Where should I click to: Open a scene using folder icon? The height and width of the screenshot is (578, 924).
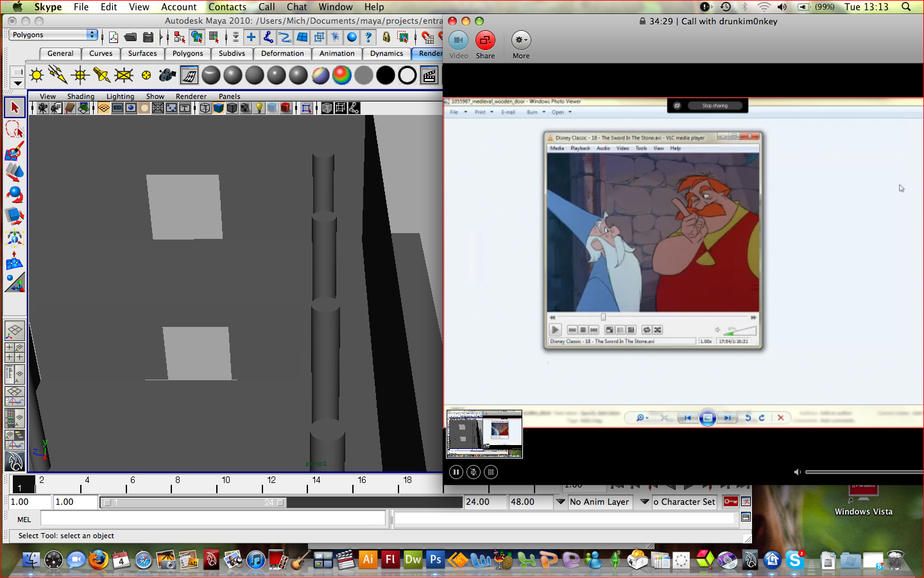pos(130,37)
